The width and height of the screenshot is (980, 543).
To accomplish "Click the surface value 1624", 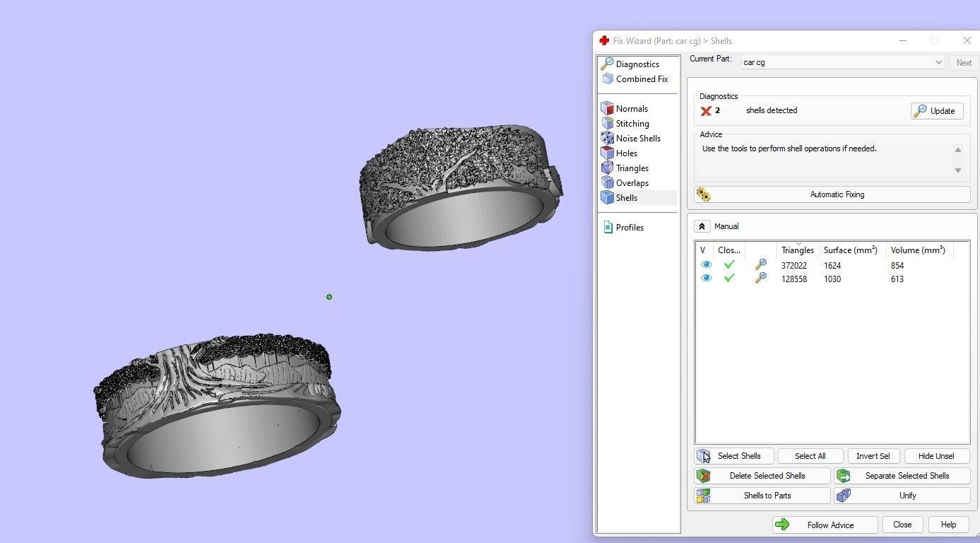I will (832, 266).
